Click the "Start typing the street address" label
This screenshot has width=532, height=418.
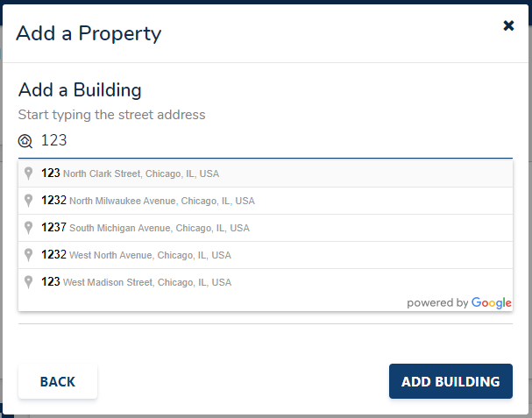click(x=111, y=115)
